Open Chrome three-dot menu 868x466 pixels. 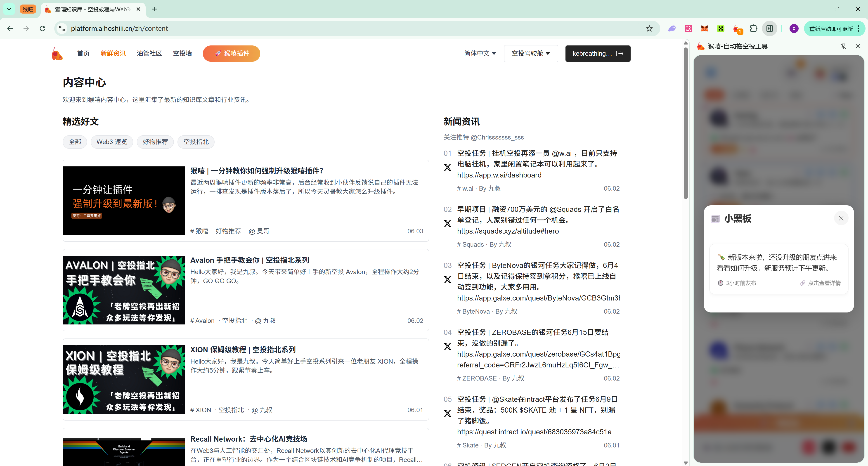click(858, 29)
